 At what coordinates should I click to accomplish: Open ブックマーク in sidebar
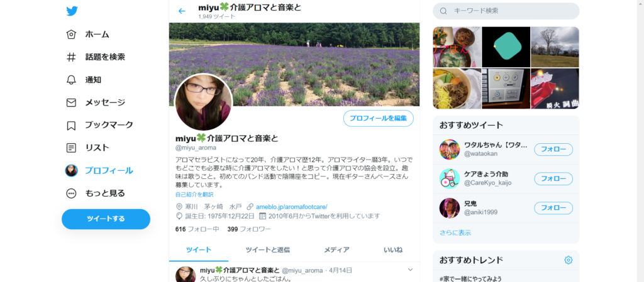(99, 125)
